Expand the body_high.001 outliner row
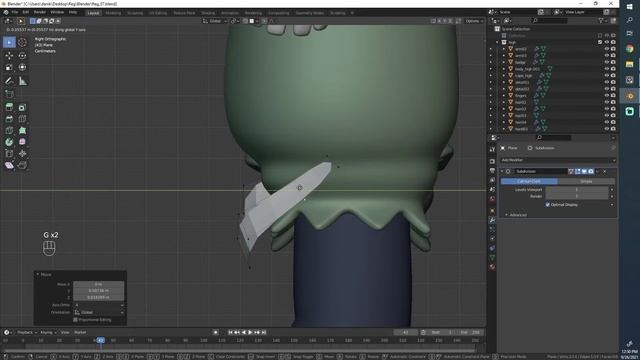The height and width of the screenshot is (360, 640). [x=503, y=69]
